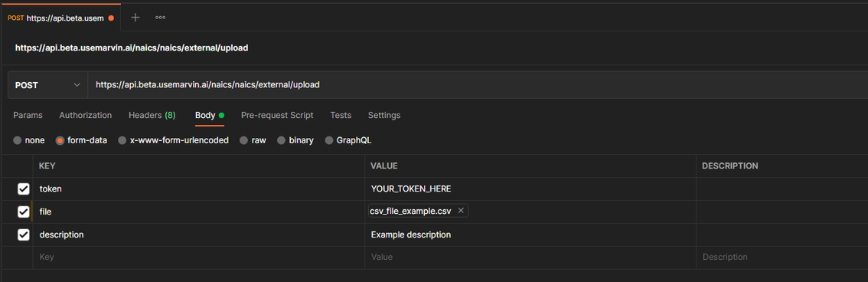
Task: Uncheck the description row checkbox
Action: [23, 235]
